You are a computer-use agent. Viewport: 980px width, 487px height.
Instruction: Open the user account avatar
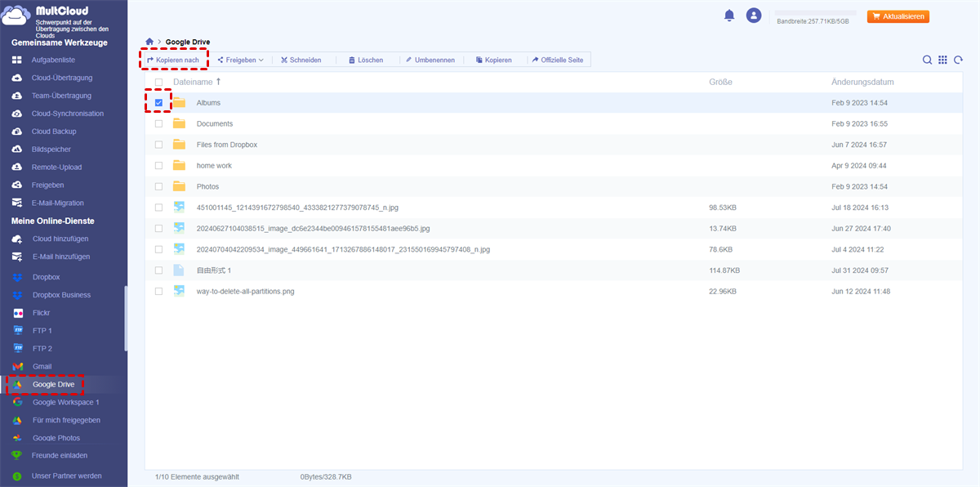pyautogui.click(x=754, y=16)
